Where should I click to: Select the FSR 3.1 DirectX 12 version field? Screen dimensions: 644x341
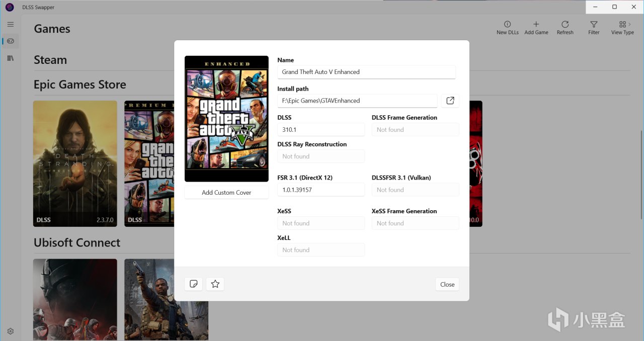point(321,190)
